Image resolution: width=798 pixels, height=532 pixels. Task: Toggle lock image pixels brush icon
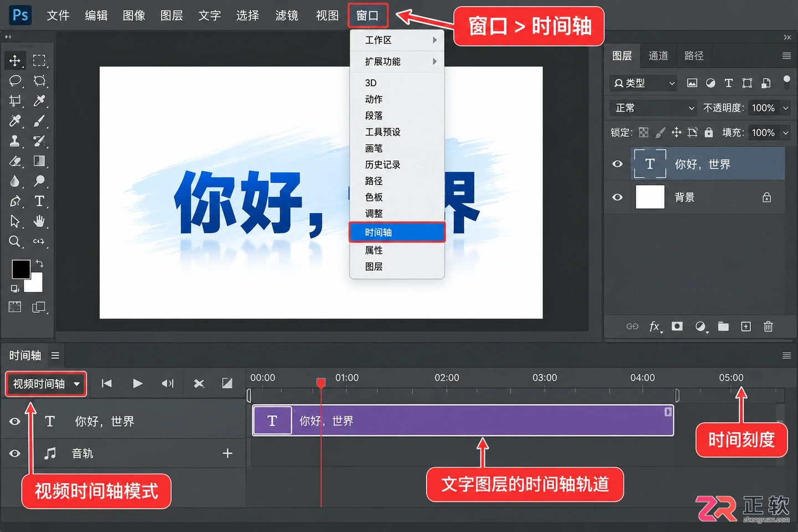point(660,132)
